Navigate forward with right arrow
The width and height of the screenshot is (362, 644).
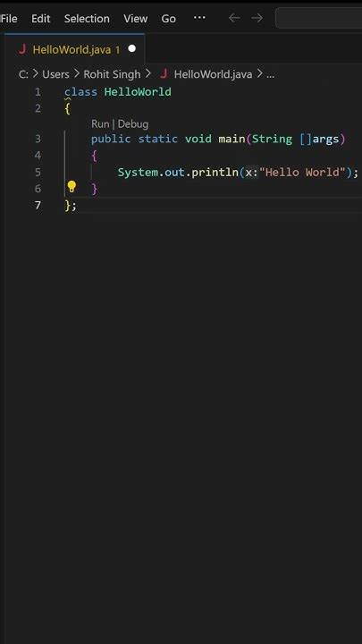tap(257, 18)
